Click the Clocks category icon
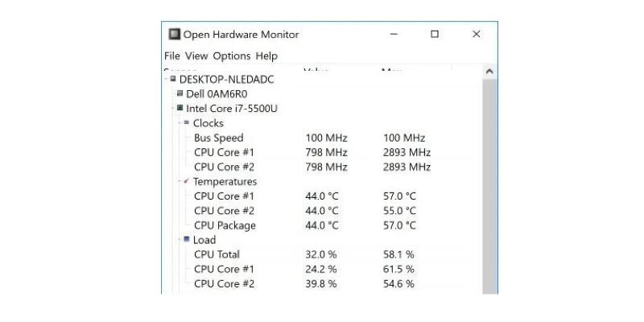Viewport: 644px width, 322px height. (x=187, y=122)
